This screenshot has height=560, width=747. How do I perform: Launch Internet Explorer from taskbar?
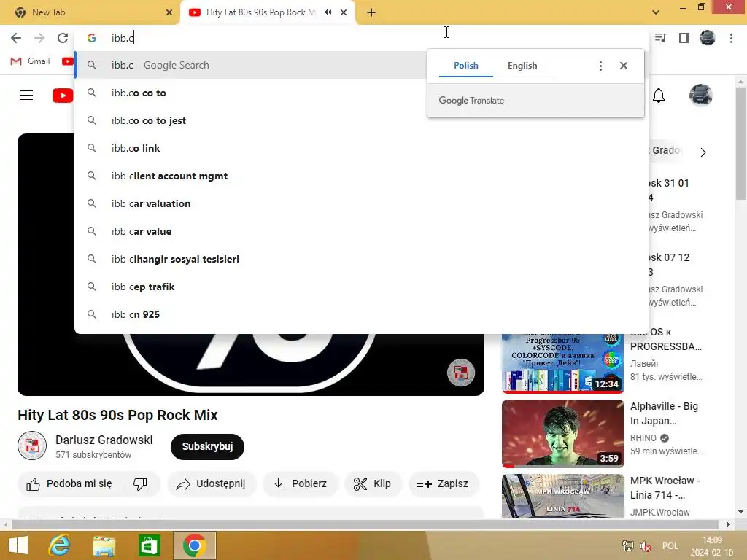[x=59, y=545]
